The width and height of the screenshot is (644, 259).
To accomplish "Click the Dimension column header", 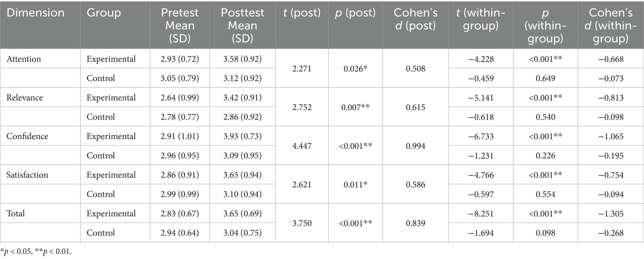I will click(x=36, y=13).
